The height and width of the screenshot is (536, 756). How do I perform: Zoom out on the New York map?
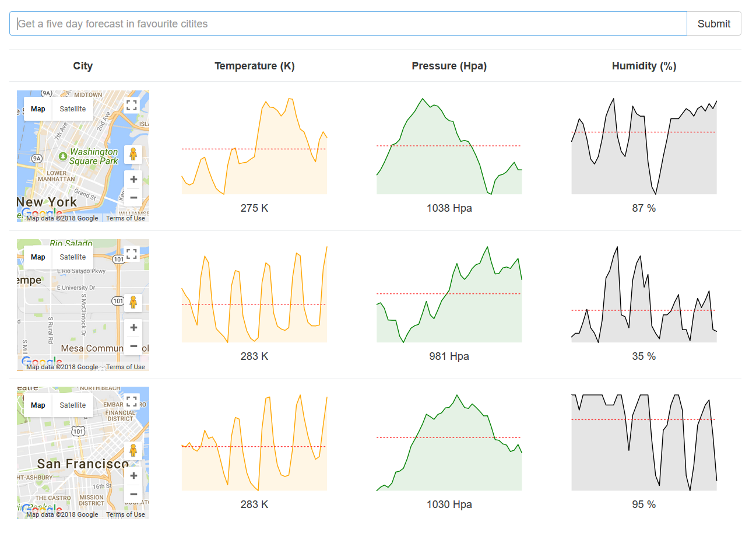133,197
